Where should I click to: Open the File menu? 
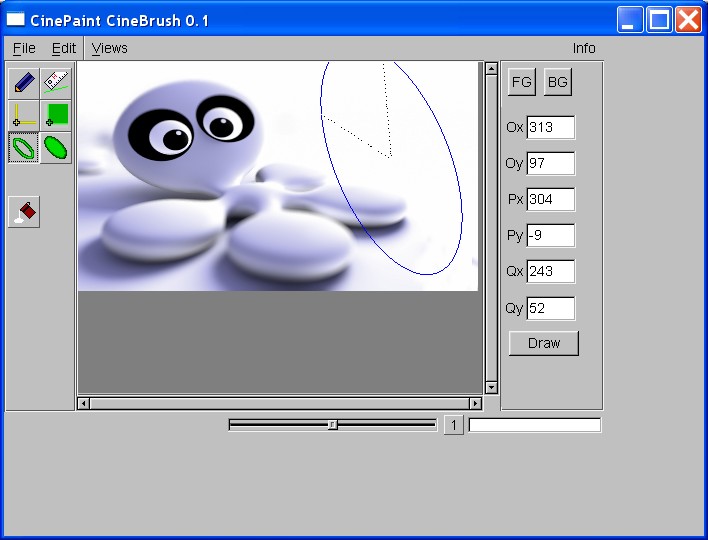pos(24,48)
